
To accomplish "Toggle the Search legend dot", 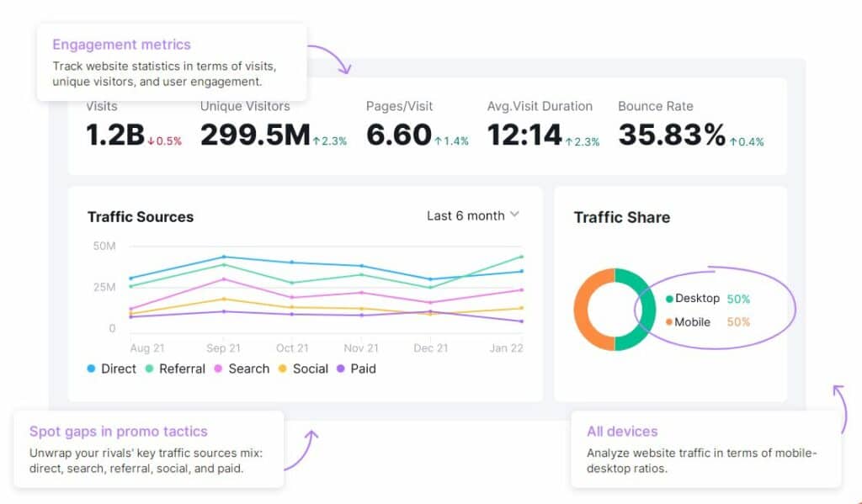I will point(218,369).
